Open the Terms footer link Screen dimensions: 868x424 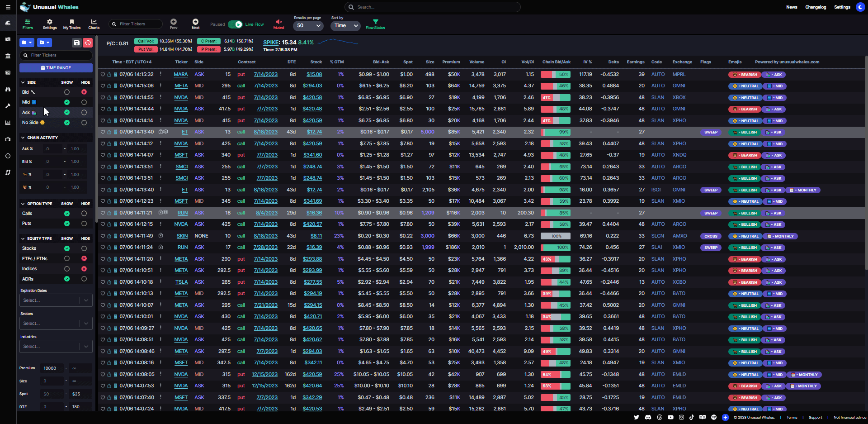[792, 417]
